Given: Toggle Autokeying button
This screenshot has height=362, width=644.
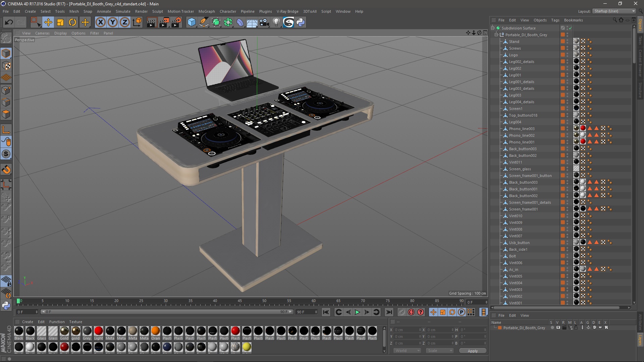Looking at the screenshot, I should click(x=411, y=312).
